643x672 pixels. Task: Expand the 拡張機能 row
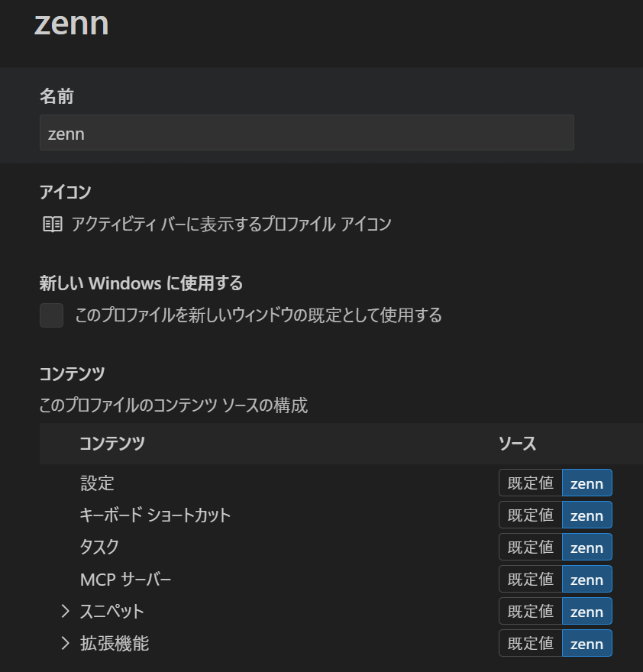(65, 643)
